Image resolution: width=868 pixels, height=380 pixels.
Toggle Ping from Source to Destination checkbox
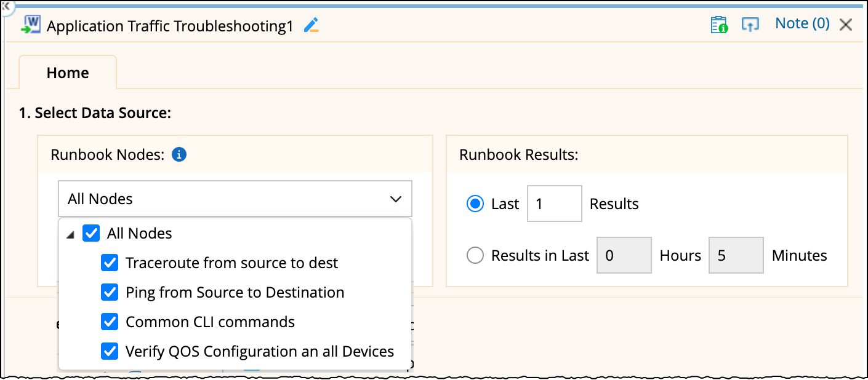pos(110,293)
